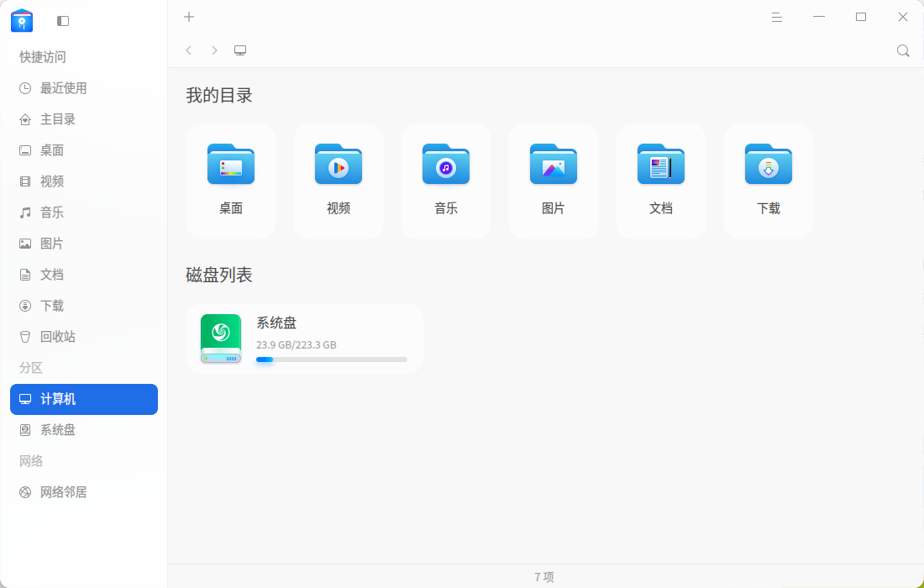Go back with left arrow
924x588 pixels.
click(188, 50)
